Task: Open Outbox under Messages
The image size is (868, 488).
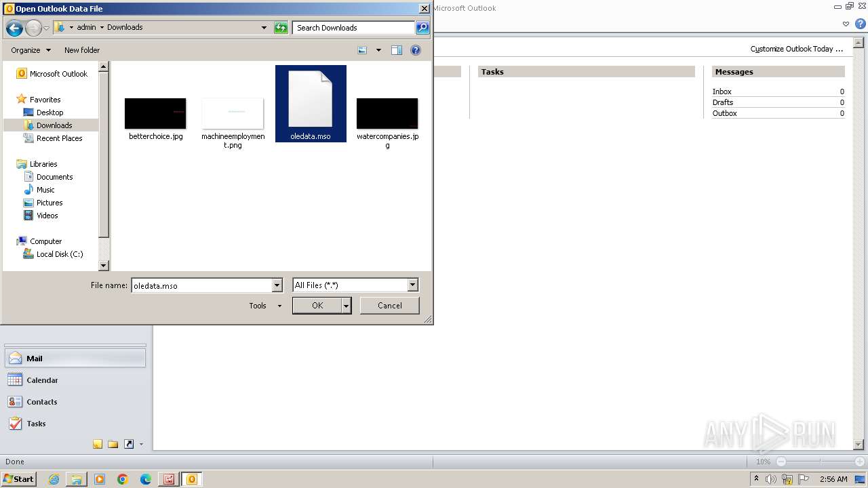Action: [x=724, y=113]
